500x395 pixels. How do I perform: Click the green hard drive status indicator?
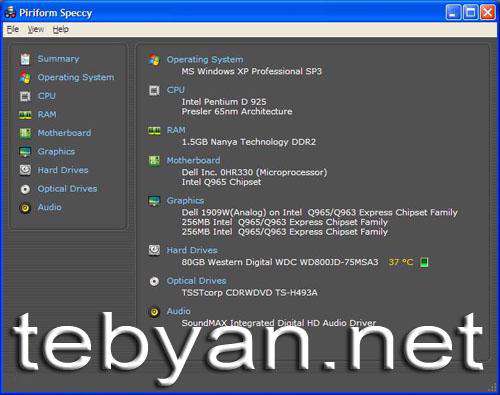[x=424, y=262]
